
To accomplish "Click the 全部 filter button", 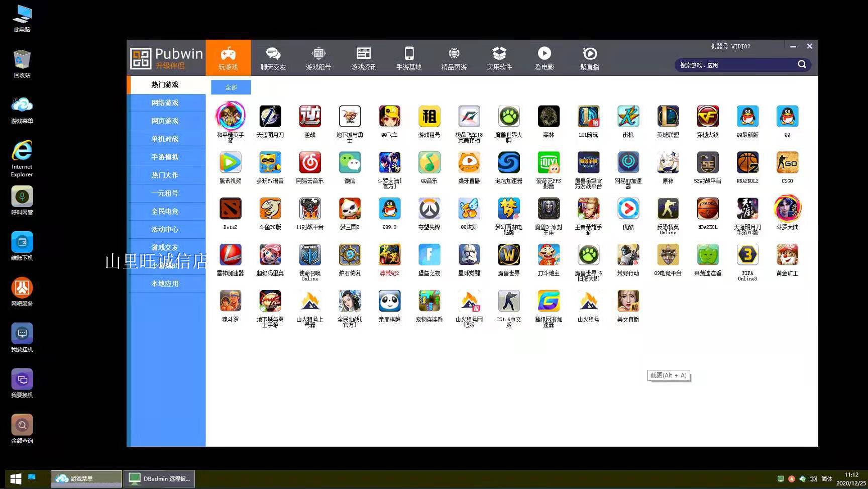I will coord(231,87).
